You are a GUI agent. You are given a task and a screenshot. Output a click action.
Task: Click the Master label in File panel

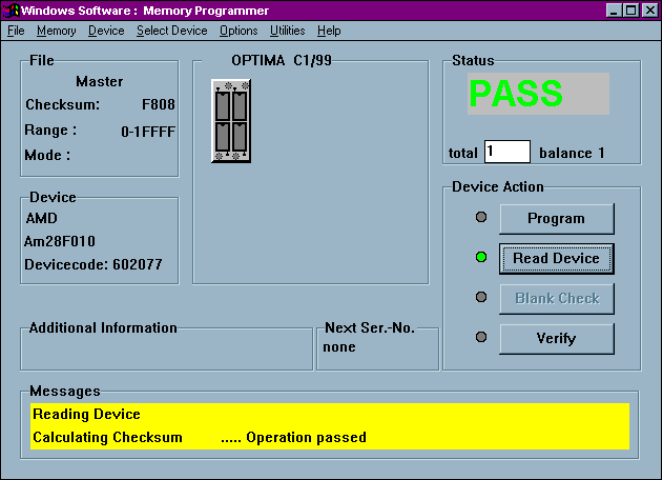(x=100, y=81)
